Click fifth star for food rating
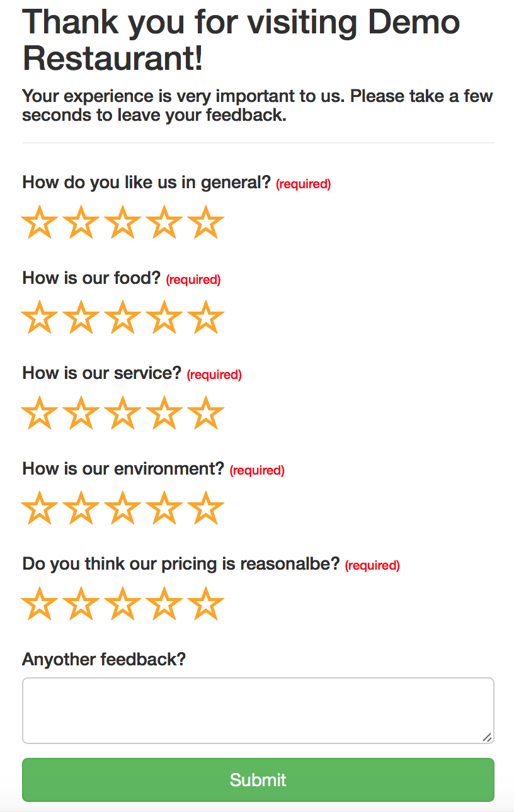The height and width of the screenshot is (812, 514). coord(206,318)
